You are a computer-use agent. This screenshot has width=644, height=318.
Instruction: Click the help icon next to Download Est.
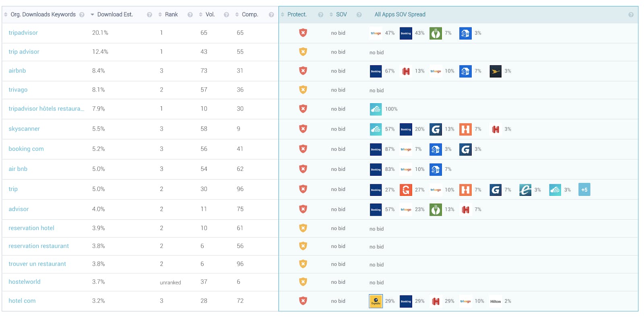(x=149, y=15)
